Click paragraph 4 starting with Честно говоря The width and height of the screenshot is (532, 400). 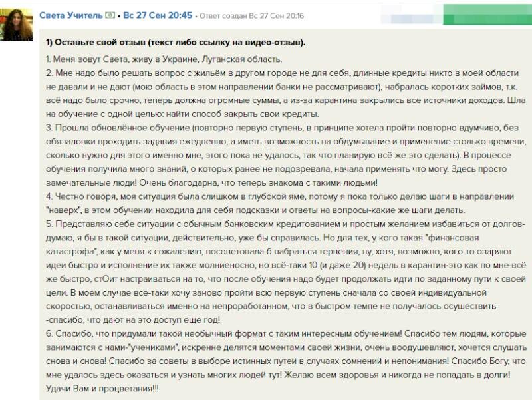click(x=266, y=204)
